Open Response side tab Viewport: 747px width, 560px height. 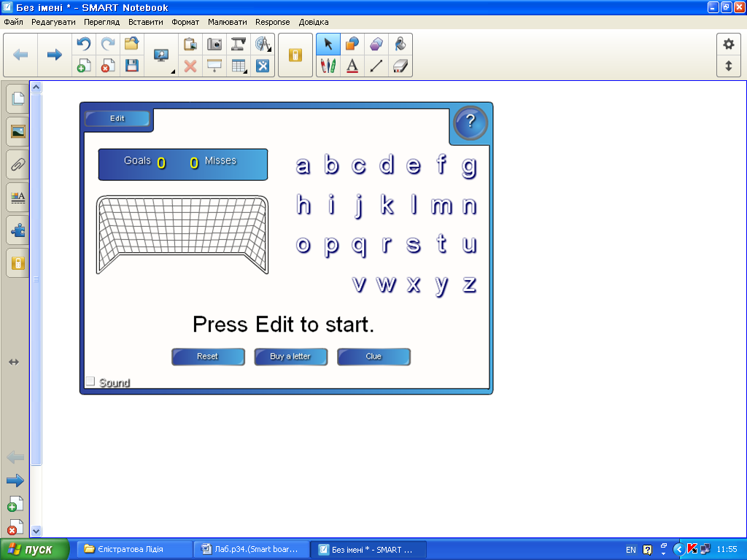(18, 263)
